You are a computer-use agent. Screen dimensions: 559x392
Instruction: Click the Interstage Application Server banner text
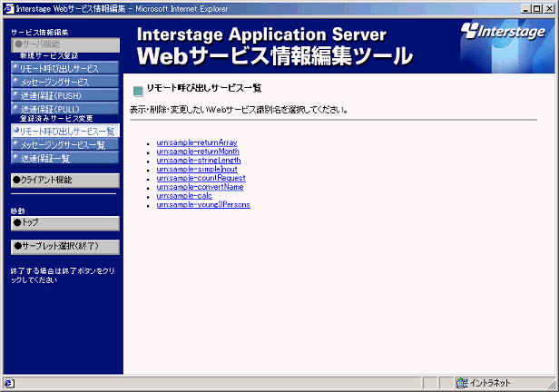click(261, 34)
